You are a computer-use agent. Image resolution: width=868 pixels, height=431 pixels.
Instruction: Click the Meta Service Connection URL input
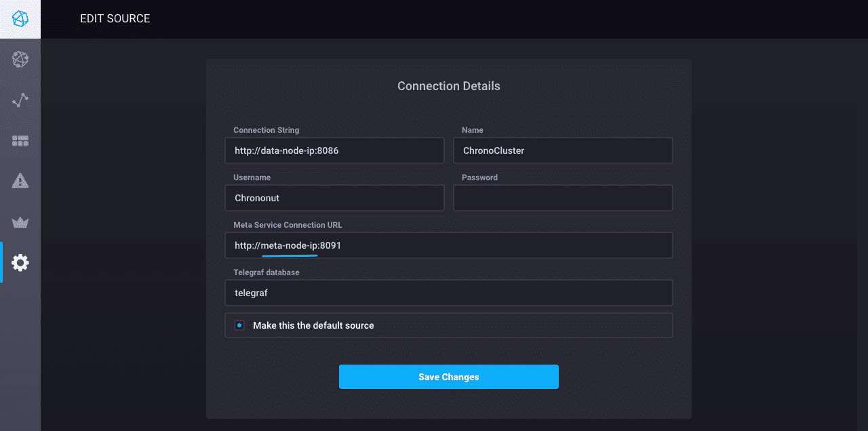pyautogui.click(x=448, y=245)
